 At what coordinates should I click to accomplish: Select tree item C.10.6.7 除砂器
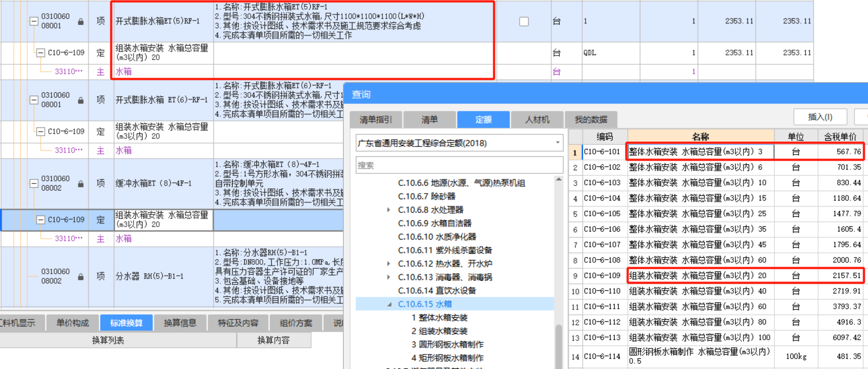coord(426,196)
